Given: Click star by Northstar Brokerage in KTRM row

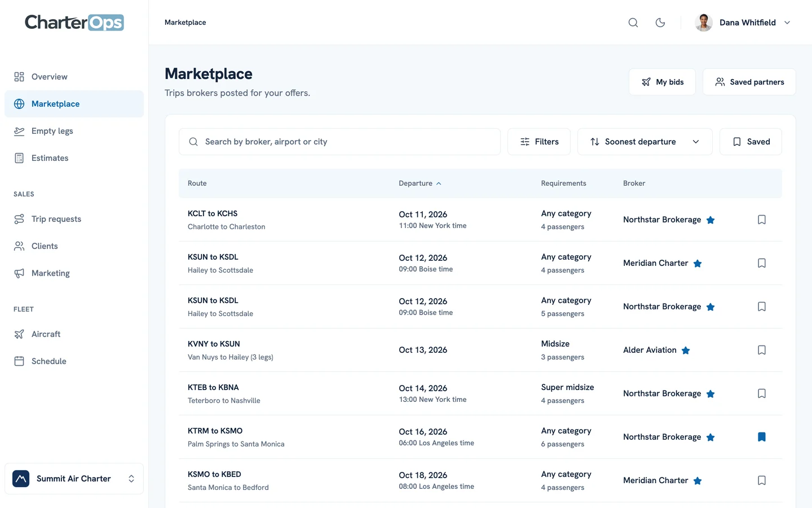Looking at the screenshot, I should tap(710, 437).
